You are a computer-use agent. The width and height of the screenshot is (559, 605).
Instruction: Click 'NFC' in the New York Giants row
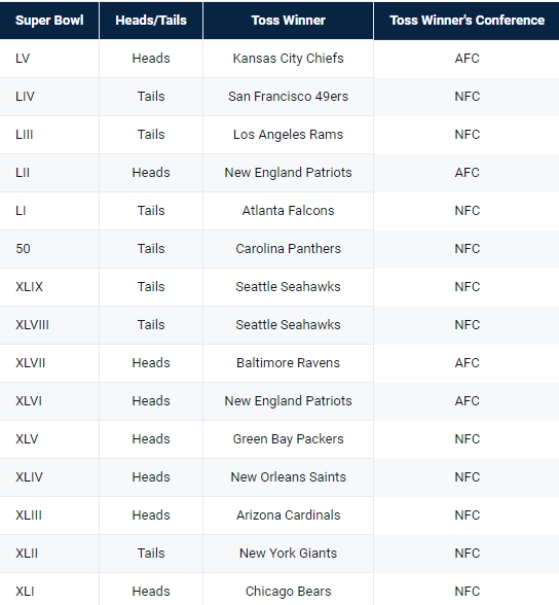[x=467, y=553]
